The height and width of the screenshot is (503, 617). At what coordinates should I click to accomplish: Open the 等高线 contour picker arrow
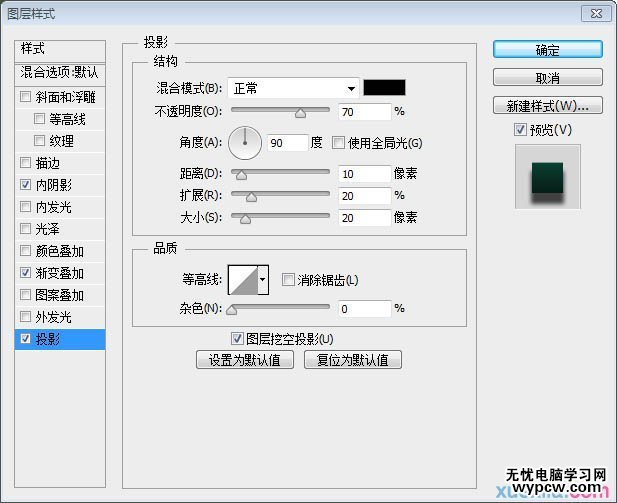pyautogui.click(x=263, y=280)
